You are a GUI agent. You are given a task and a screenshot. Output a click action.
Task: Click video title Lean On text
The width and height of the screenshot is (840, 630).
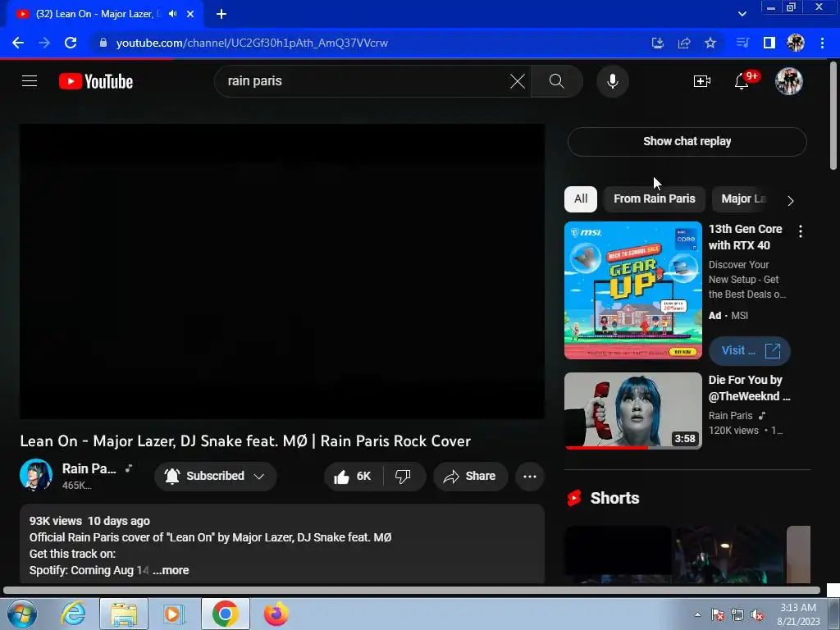pos(244,441)
